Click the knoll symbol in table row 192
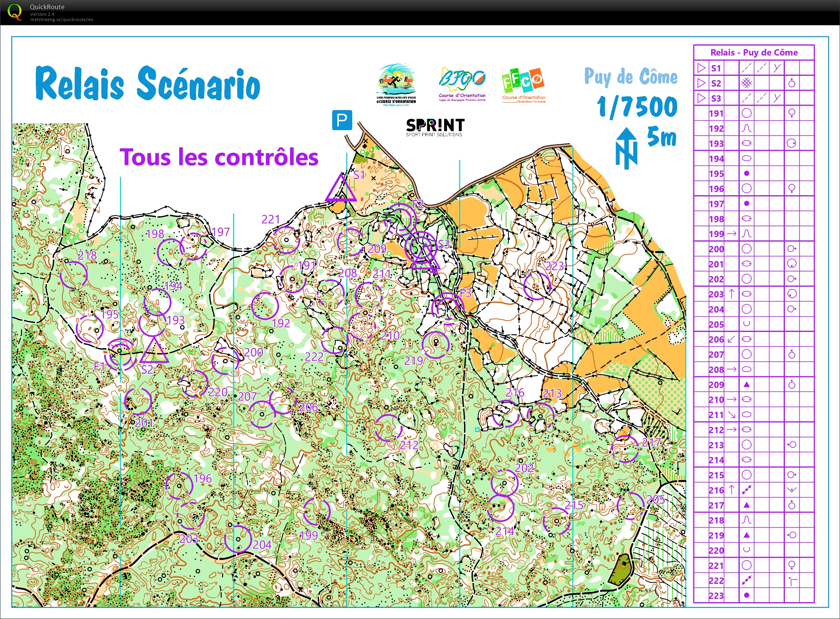The height and width of the screenshot is (619, 840). 746,128
